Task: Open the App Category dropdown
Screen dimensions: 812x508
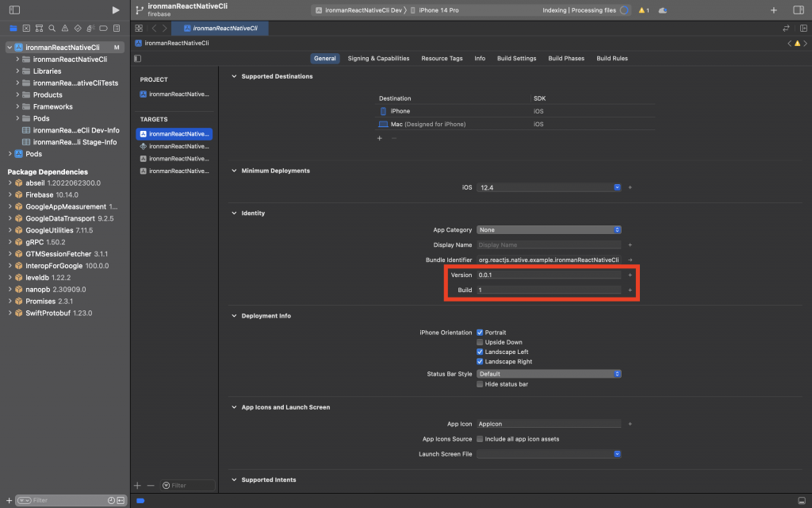Action: click(549, 230)
